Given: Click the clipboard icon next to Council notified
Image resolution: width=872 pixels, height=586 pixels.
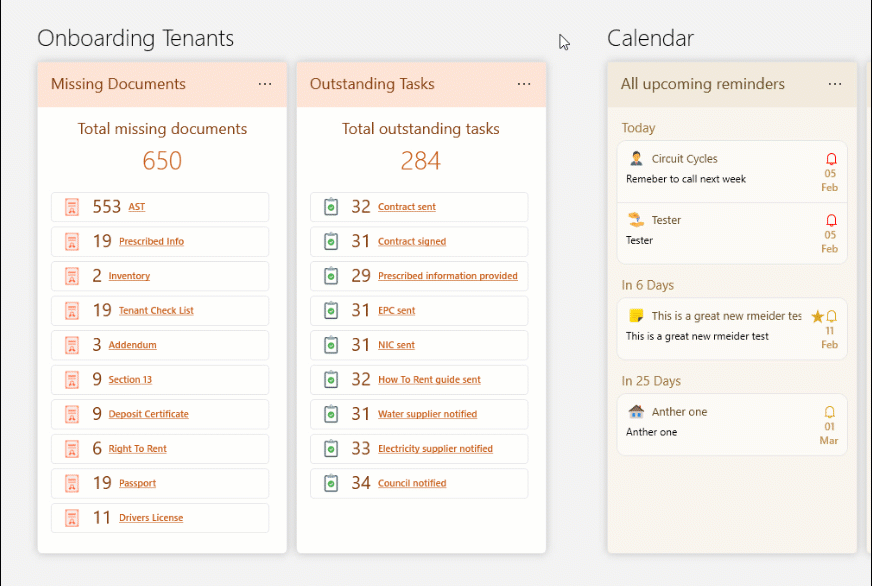Looking at the screenshot, I should pyautogui.click(x=331, y=483).
